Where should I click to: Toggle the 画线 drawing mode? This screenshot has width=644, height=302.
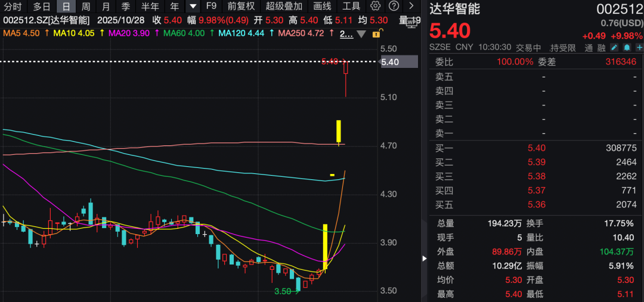click(x=322, y=7)
